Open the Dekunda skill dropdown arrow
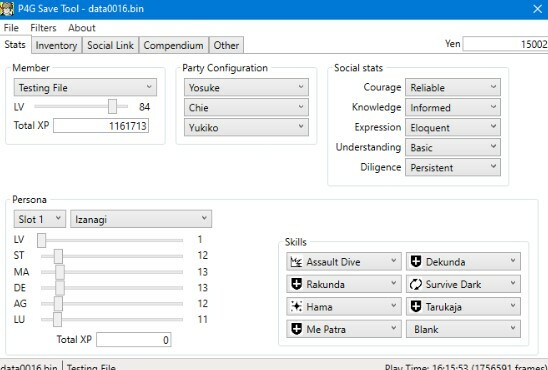The image size is (548, 370). tap(513, 261)
